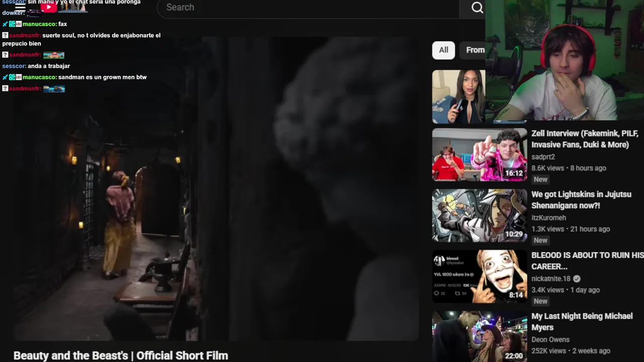This screenshot has width=644, height=362.
Task: Click '252K views • 2 weeks ago' text
Action: 571,350
